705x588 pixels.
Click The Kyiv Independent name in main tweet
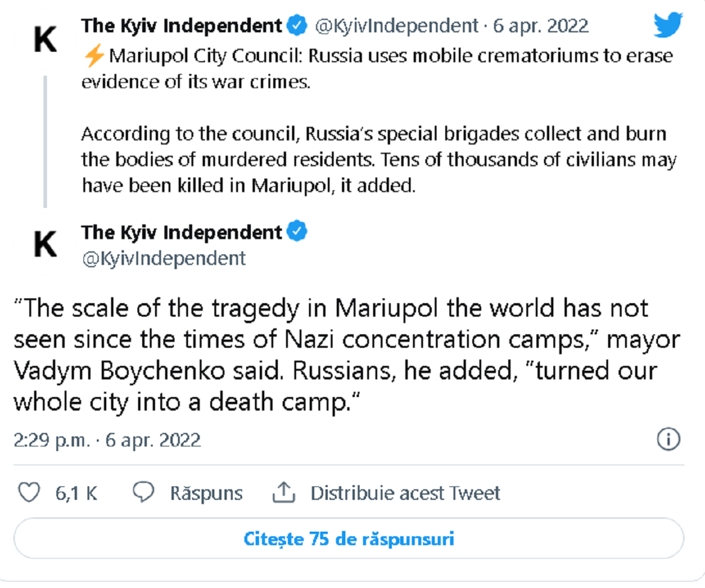click(182, 233)
